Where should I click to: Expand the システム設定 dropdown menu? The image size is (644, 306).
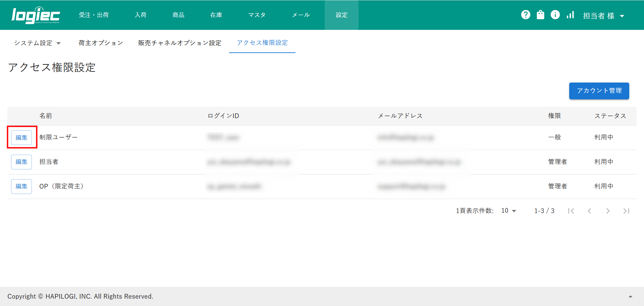[37, 43]
